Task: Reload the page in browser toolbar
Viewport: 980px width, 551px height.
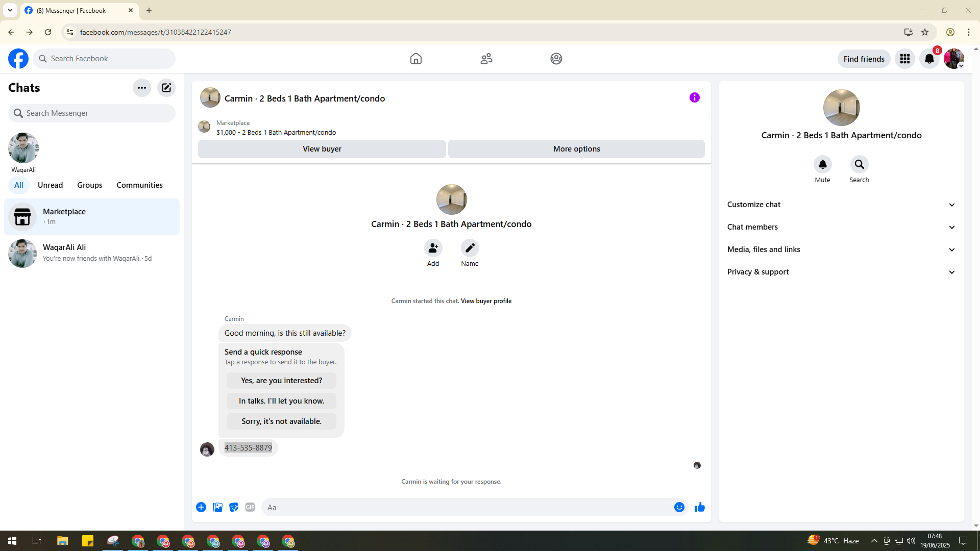Action: point(48,32)
